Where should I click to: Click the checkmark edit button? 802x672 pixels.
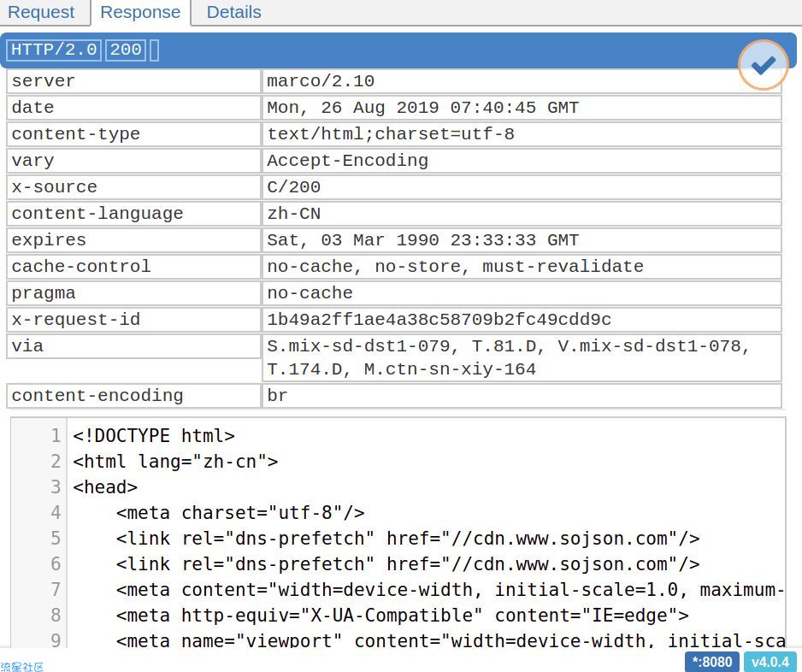pyautogui.click(x=763, y=65)
